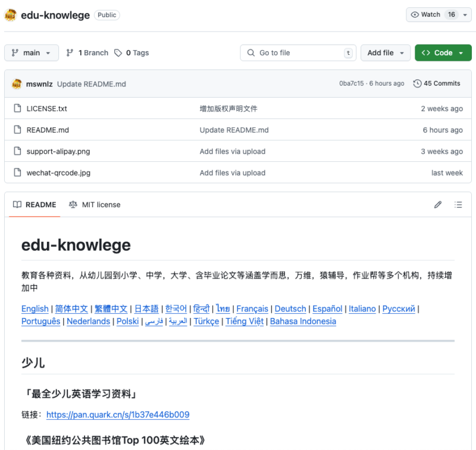Open the green Code dropdown
Screen dimensions: 476x450
pos(443,52)
